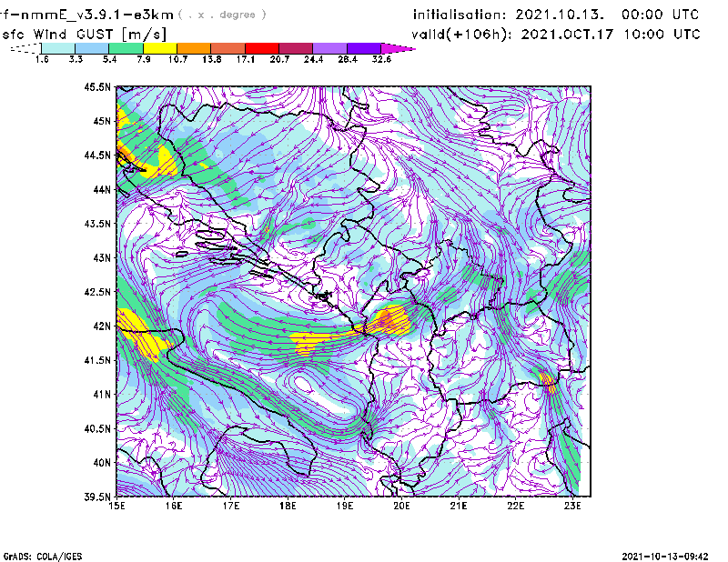Click the 44N latitude label
This screenshot has width=728, height=562.
102,189
